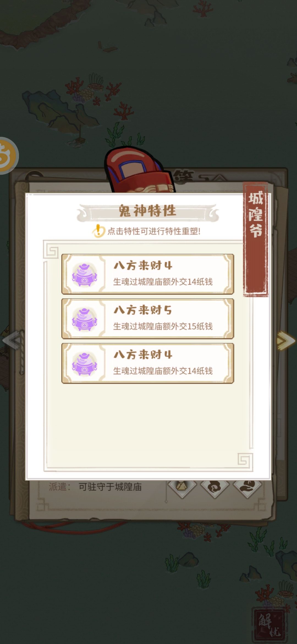297x644 pixels.
Task: Click the 点击特性可进行特性重塑 hint text
Action: pos(154,231)
